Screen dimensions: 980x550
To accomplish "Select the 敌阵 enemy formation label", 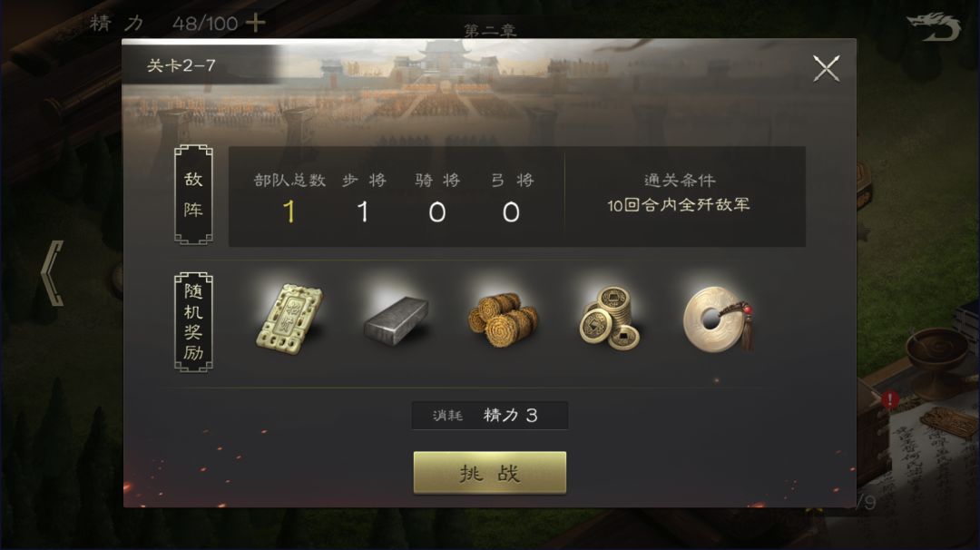I will coord(193,195).
